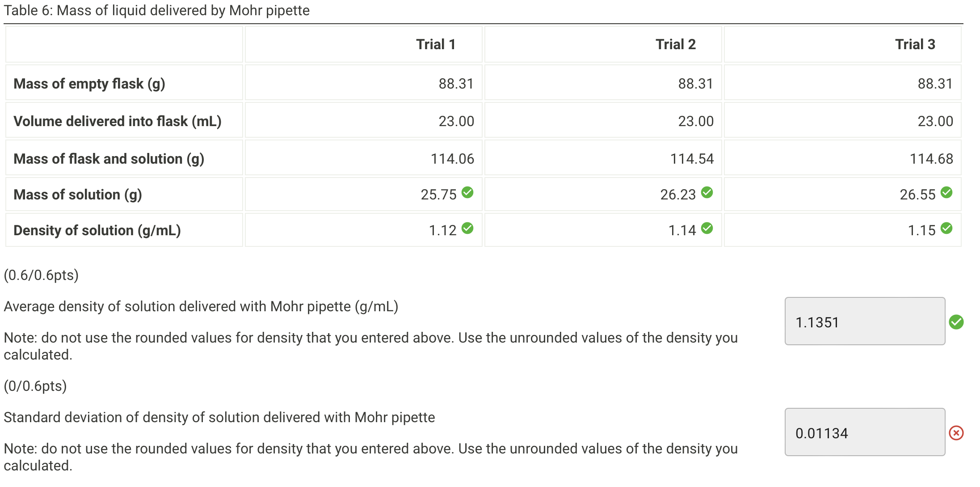Click the (0.6/0.6pts) score text
This screenshot has height=487, width=980.
pos(41,276)
